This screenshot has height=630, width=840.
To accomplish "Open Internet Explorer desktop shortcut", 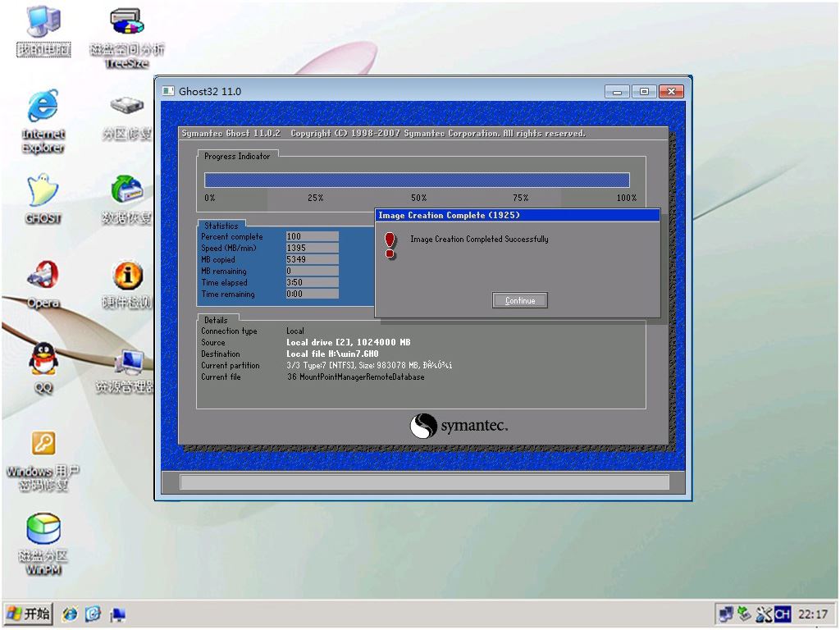I will pyautogui.click(x=43, y=122).
